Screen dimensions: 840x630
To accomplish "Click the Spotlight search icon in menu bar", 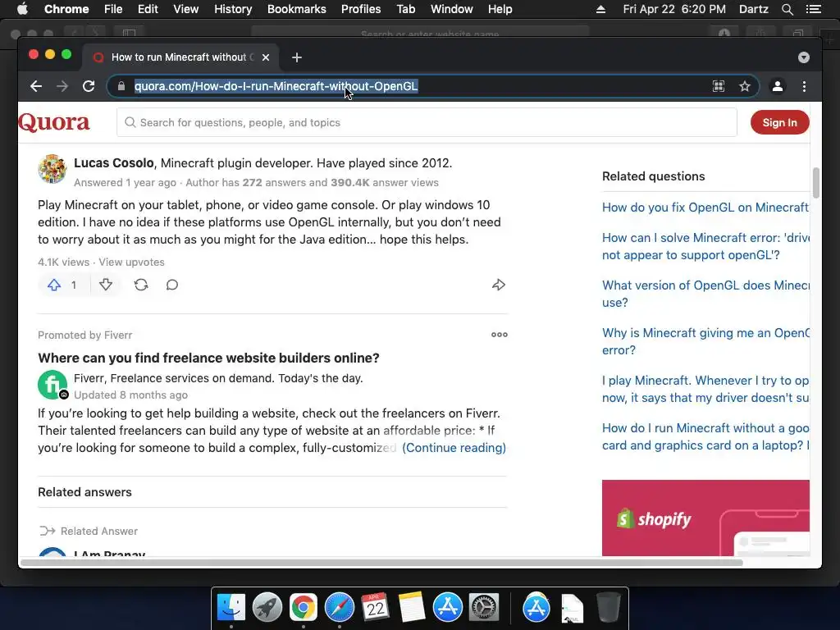I will click(787, 9).
